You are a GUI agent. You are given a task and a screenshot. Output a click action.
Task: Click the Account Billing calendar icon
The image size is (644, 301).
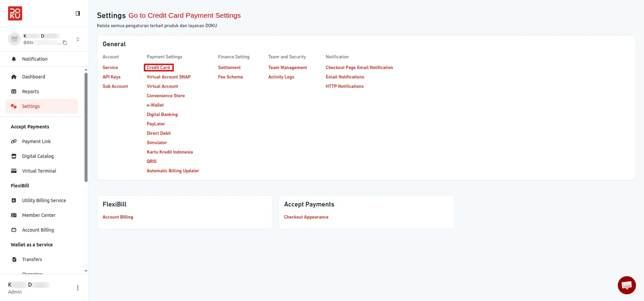(14, 230)
